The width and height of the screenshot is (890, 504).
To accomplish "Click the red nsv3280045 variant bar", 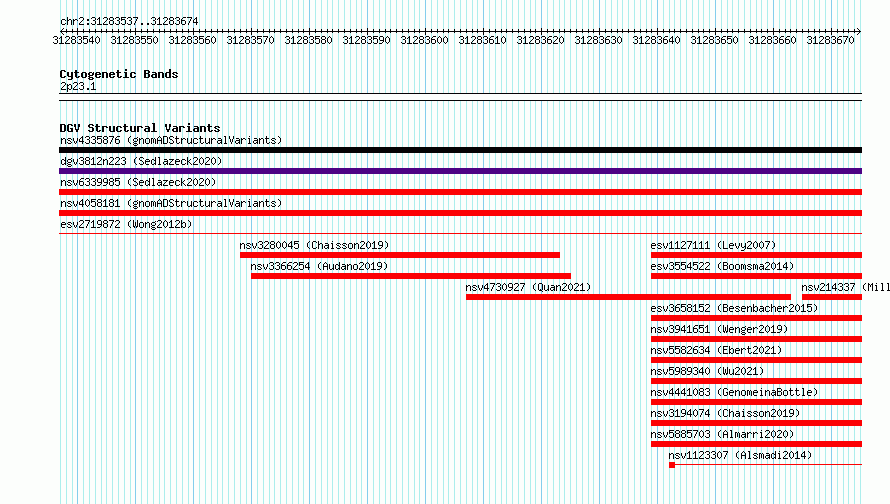I will tap(400, 255).
